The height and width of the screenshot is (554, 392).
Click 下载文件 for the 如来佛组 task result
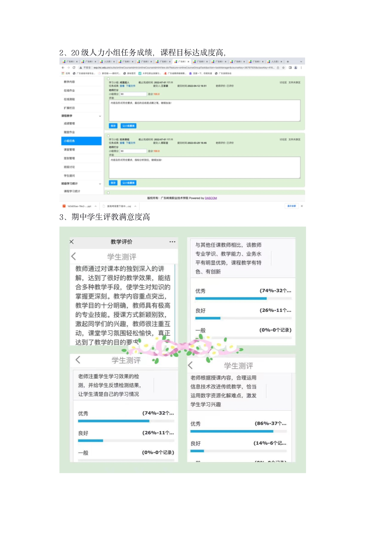click(x=131, y=143)
